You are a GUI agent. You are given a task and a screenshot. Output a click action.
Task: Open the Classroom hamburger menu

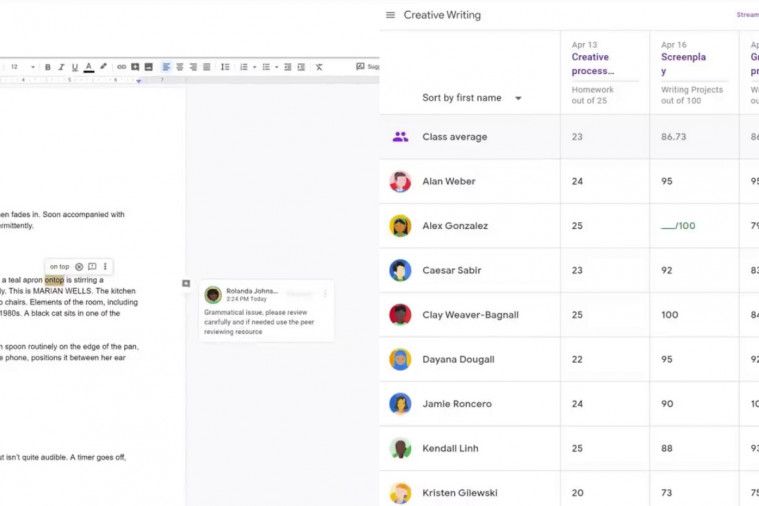390,15
